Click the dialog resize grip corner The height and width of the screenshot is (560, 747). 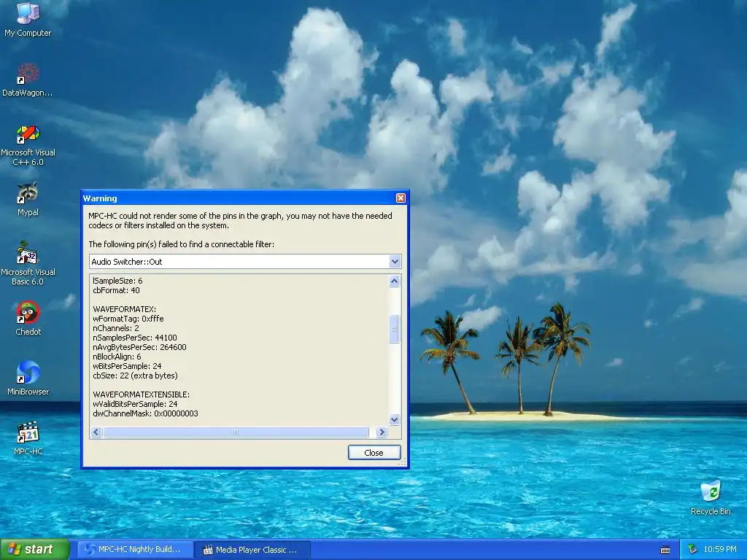403,462
